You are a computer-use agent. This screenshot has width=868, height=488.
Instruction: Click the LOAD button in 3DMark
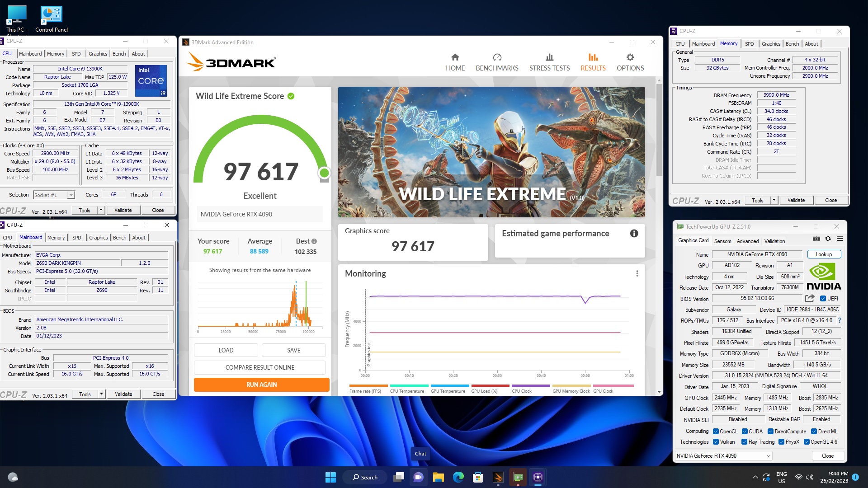(226, 350)
